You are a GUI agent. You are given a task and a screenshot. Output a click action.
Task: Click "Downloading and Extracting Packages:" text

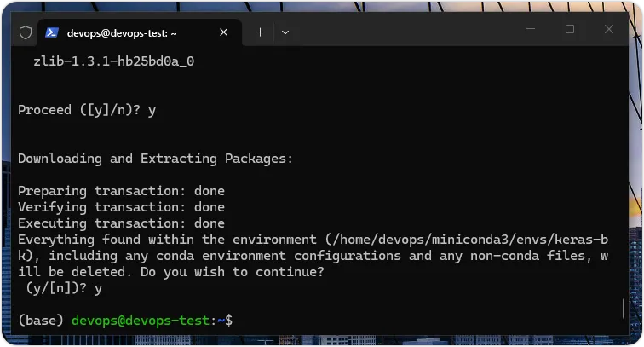click(155, 159)
